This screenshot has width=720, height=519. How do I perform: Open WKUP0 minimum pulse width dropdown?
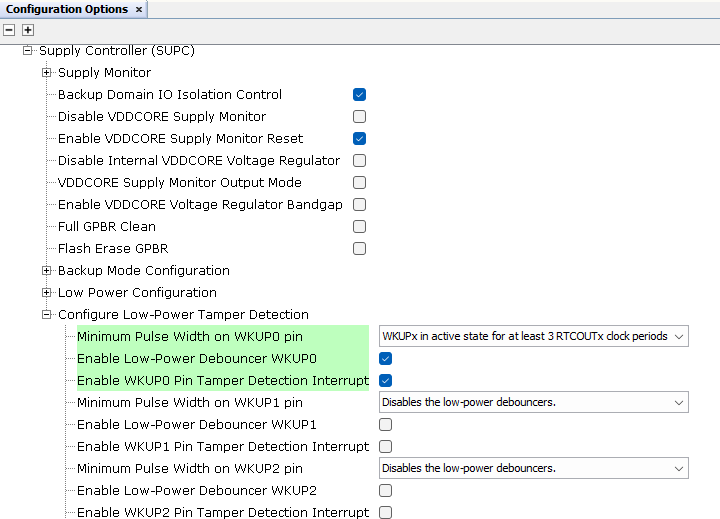533,336
